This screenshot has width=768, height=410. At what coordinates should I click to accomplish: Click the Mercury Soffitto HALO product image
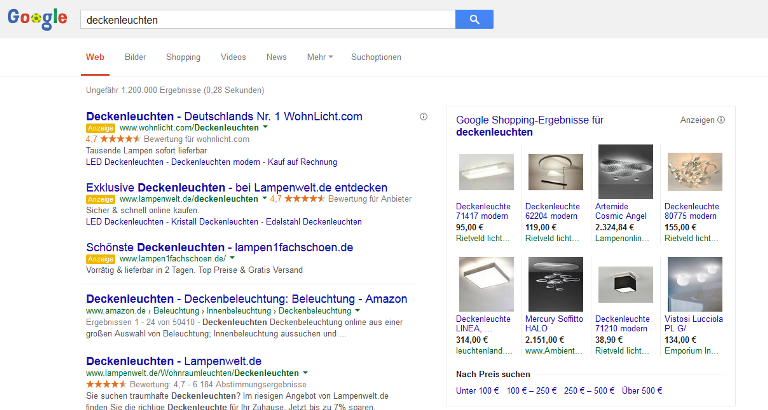[555, 284]
